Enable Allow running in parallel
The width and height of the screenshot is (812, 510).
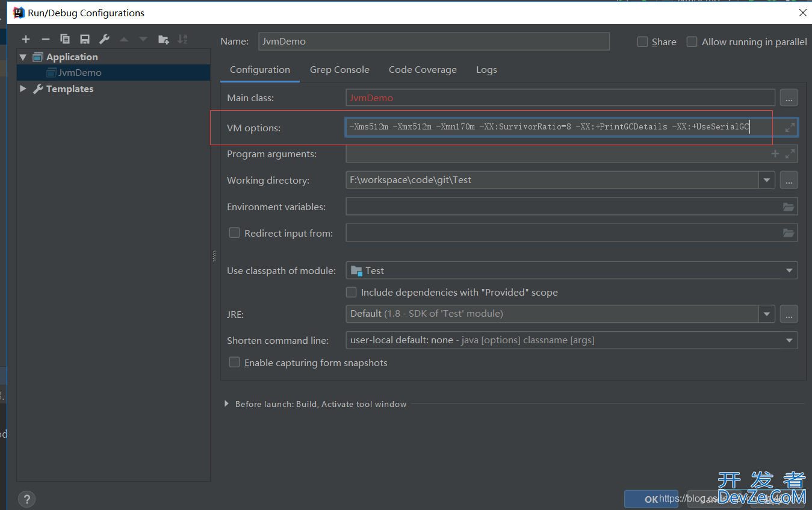point(692,42)
